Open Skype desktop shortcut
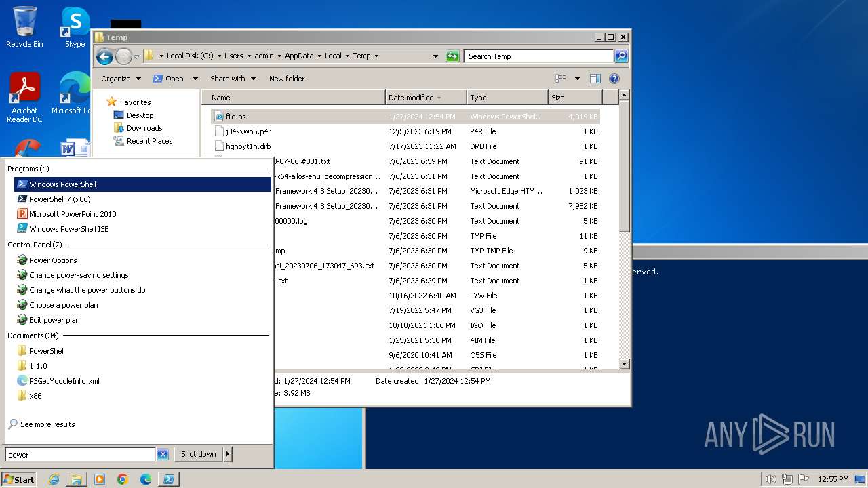 [x=75, y=27]
